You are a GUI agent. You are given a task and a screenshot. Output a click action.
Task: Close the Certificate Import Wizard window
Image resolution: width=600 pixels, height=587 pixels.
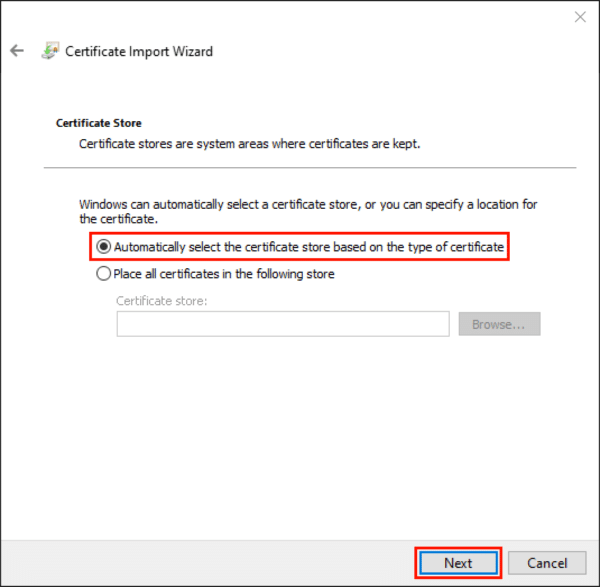(x=579, y=17)
